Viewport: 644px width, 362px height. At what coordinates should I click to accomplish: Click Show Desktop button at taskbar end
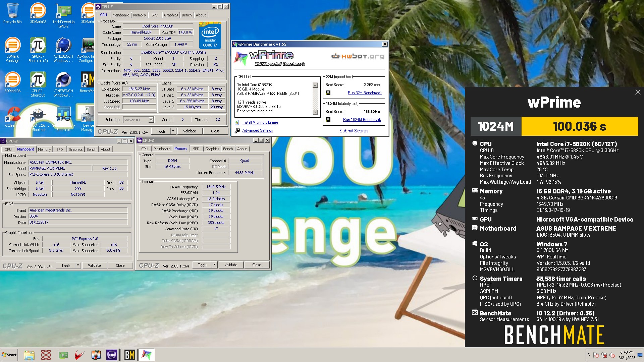(x=640, y=355)
